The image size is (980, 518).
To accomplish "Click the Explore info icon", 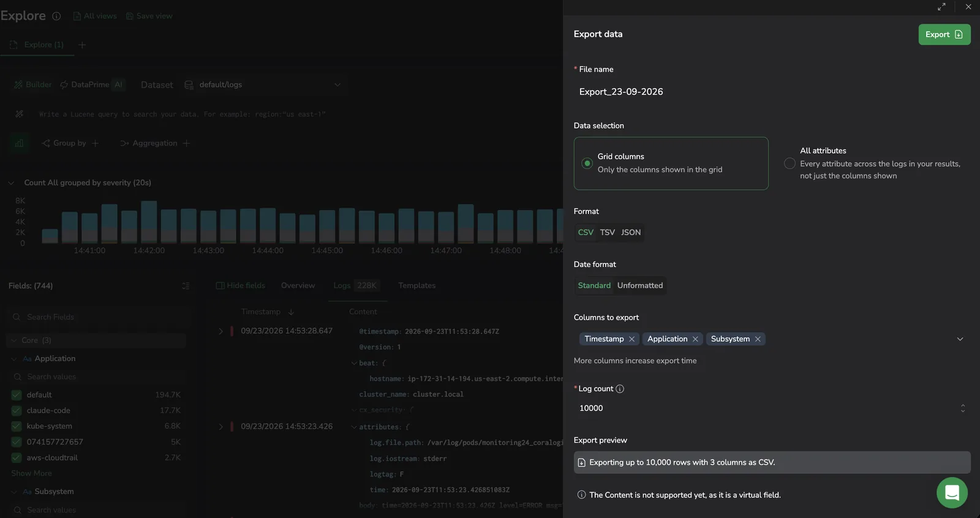I will (56, 16).
